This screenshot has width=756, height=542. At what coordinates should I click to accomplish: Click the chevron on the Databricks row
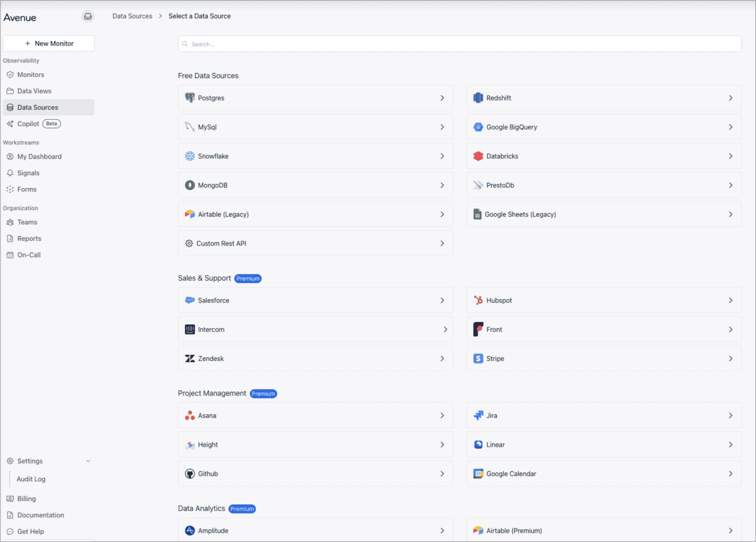coord(730,156)
